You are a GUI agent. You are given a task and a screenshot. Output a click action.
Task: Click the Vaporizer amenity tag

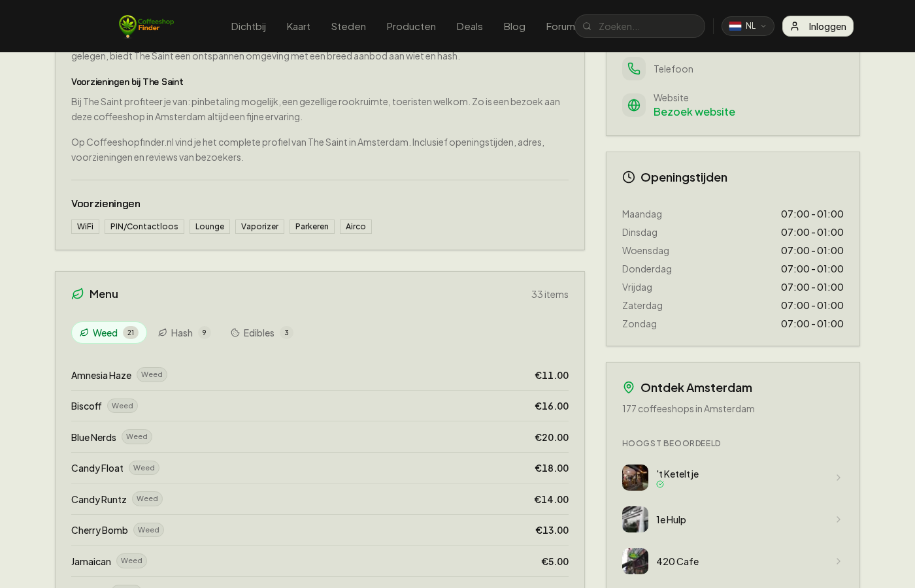coord(259,227)
